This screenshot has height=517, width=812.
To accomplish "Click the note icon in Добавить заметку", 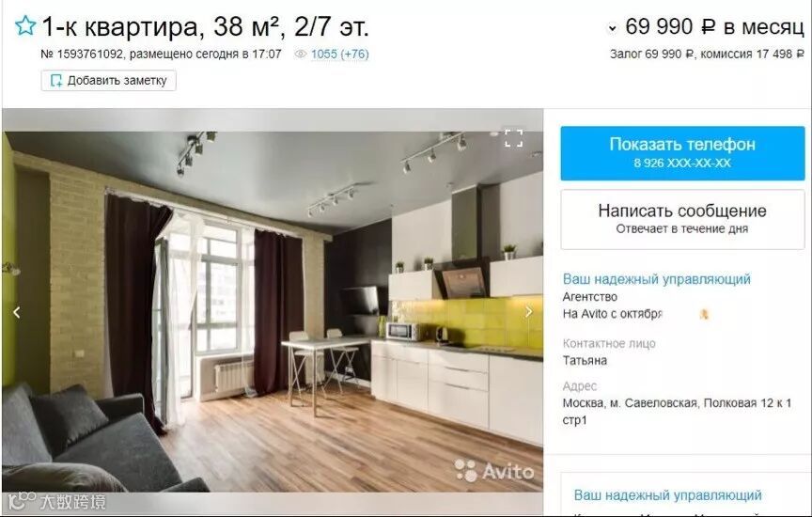I will 56,81.
